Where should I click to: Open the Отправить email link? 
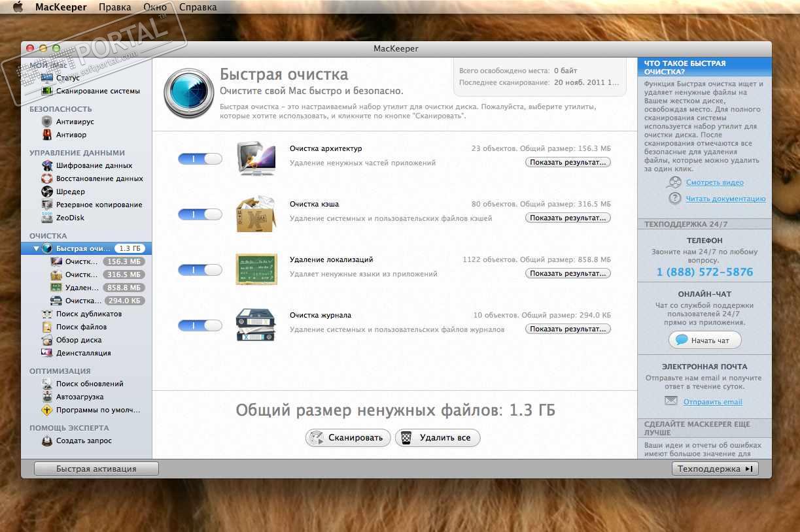click(712, 402)
